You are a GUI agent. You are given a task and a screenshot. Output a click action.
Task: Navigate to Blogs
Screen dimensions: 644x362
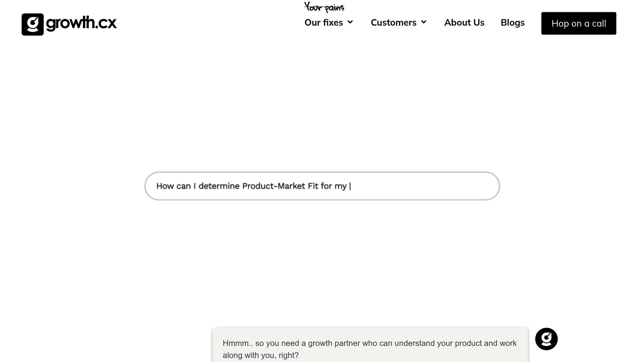point(513,23)
